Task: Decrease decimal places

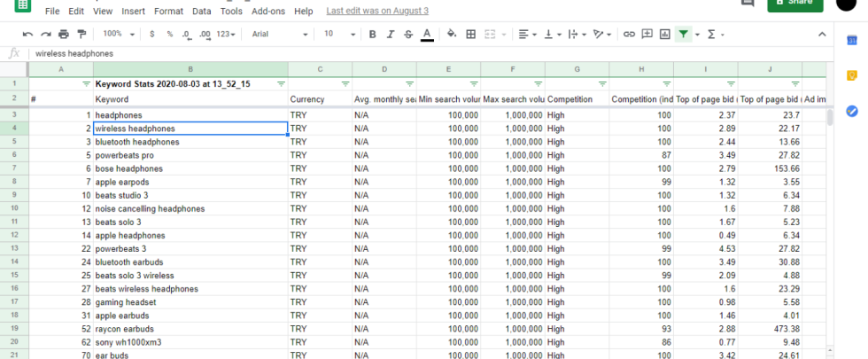Action: point(187,35)
